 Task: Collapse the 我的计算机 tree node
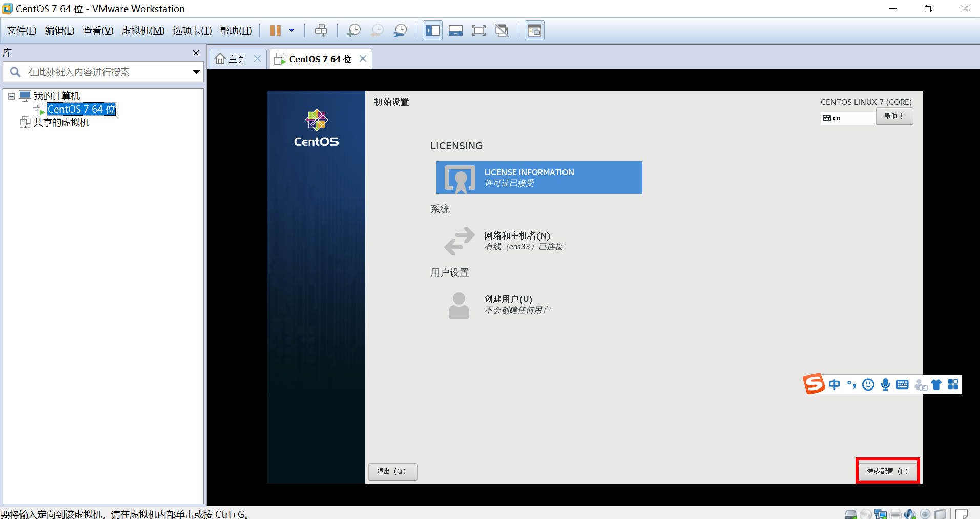[x=11, y=96]
